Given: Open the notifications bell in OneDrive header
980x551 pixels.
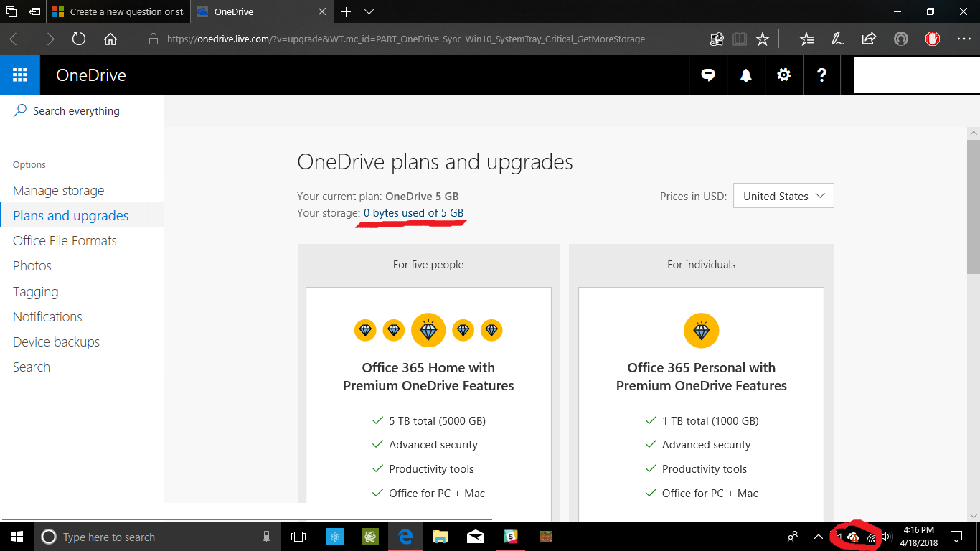Looking at the screenshot, I should pos(746,75).
